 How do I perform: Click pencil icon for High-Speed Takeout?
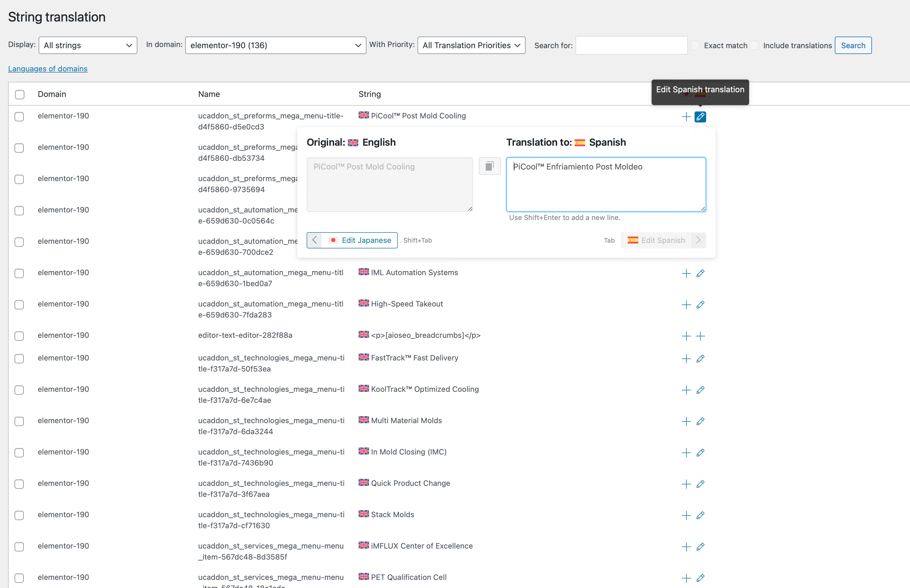click(x=700, y=305)
